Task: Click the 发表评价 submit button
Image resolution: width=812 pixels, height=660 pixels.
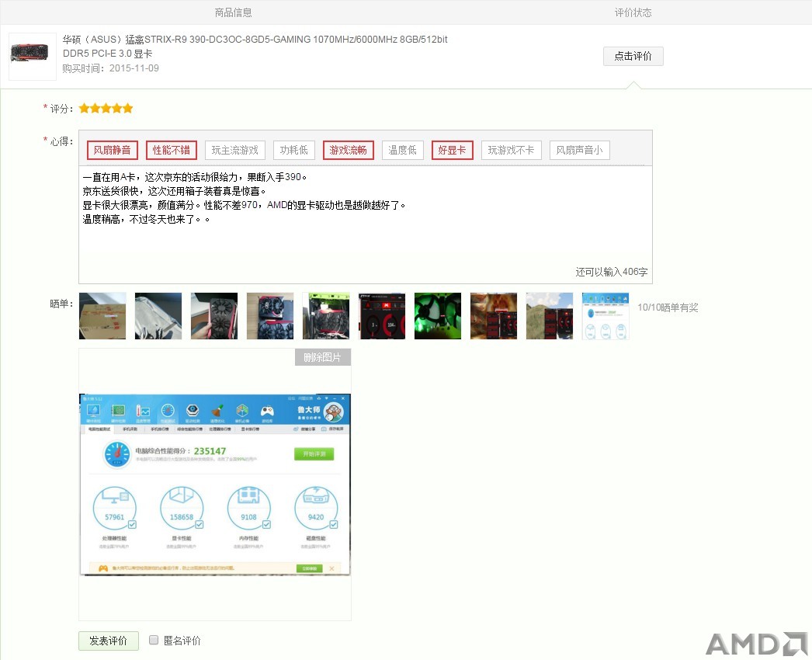Action: pos(109,641)
